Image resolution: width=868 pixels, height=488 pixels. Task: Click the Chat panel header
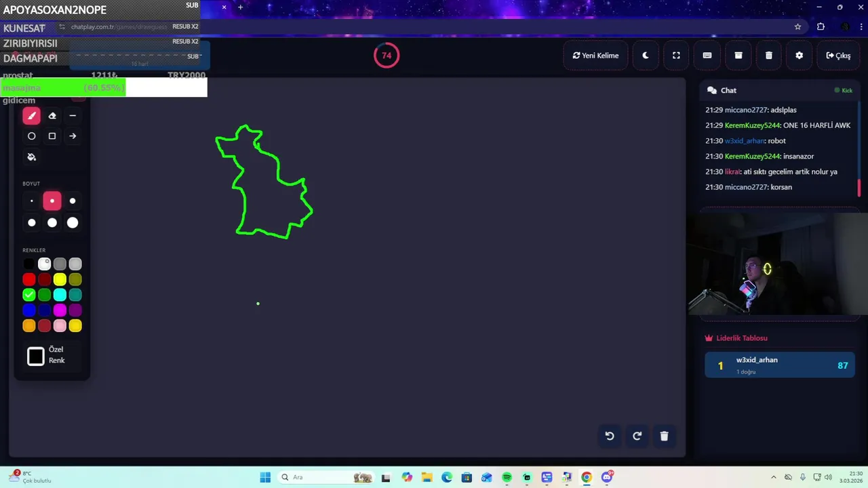779,90
